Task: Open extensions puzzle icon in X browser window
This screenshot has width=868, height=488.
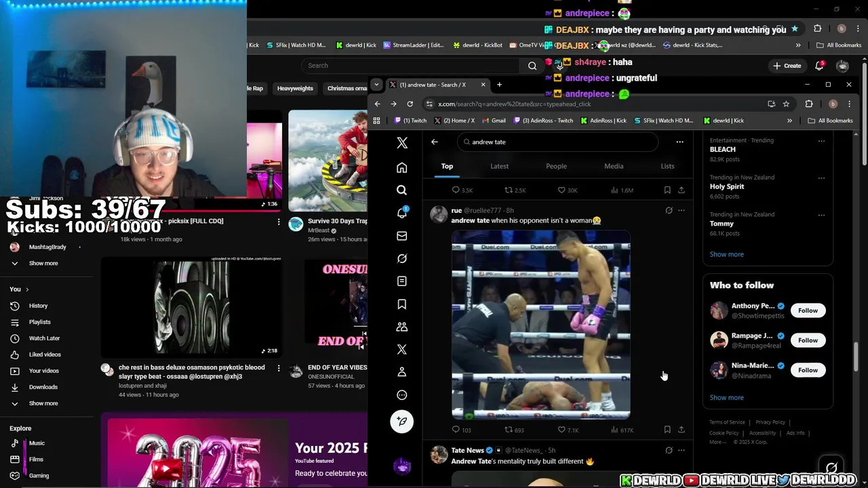Action: [x=809, y=104]
